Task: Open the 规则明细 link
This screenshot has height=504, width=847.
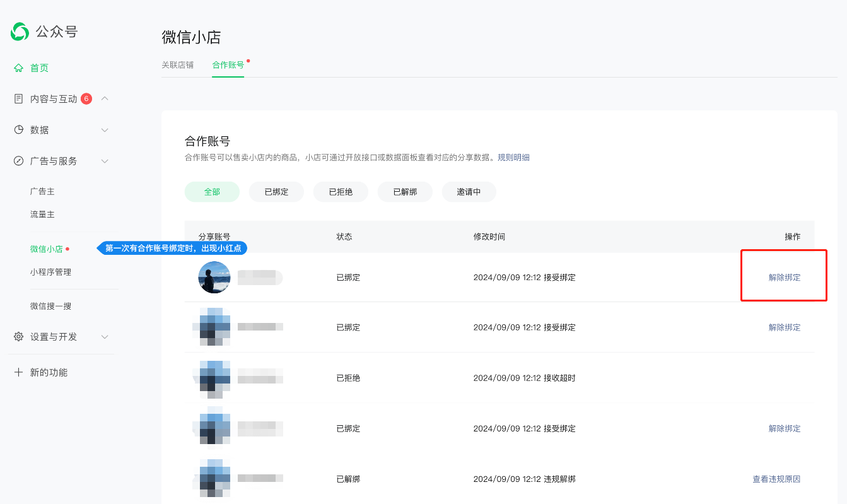Action: pyautogui.click(x=513, y=158)
